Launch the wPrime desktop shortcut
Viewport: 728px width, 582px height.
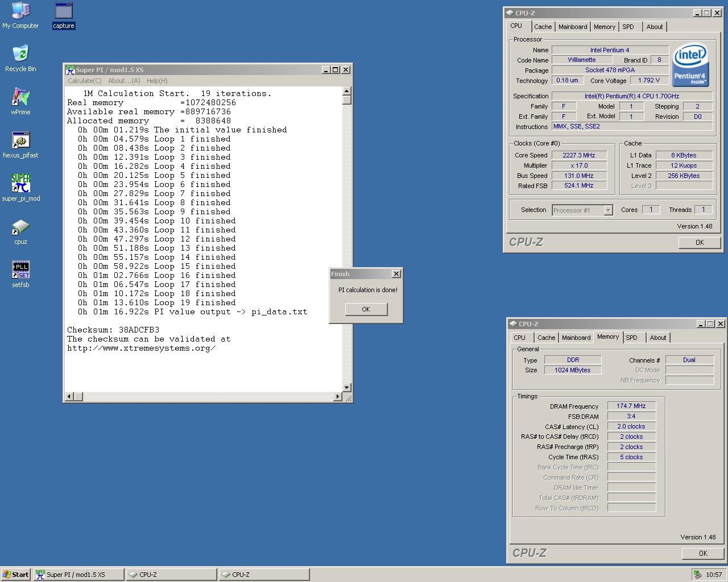[x=20, y=102]
